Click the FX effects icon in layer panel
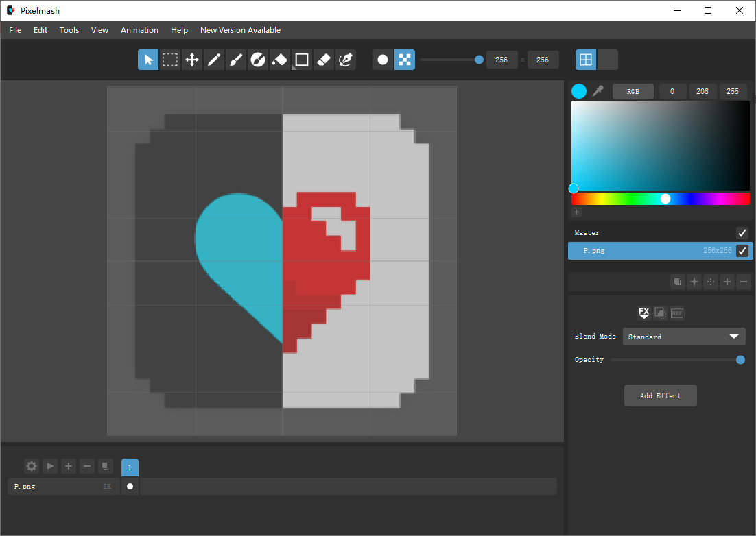The height and width of the screenshot is (536, 756). click(643, 313)
